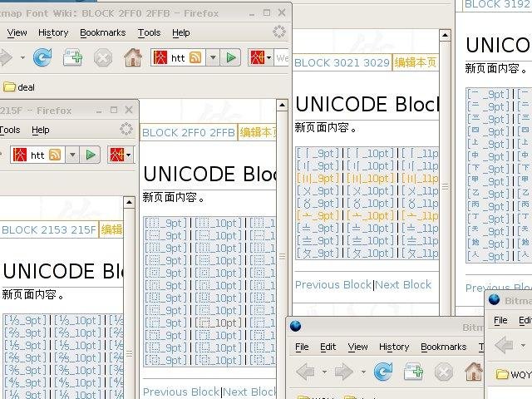
Task: Open Help menu in top Firefox window
Action: click(181, 32)
